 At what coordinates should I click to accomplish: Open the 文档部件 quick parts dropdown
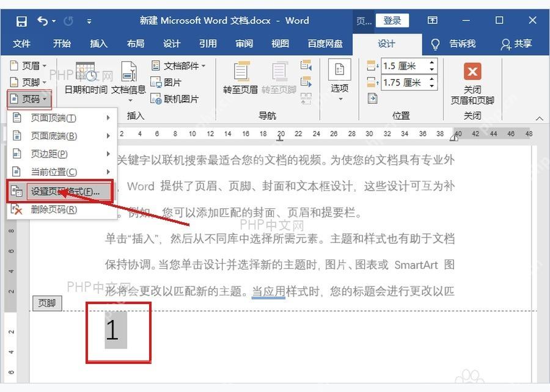point(178,65)
